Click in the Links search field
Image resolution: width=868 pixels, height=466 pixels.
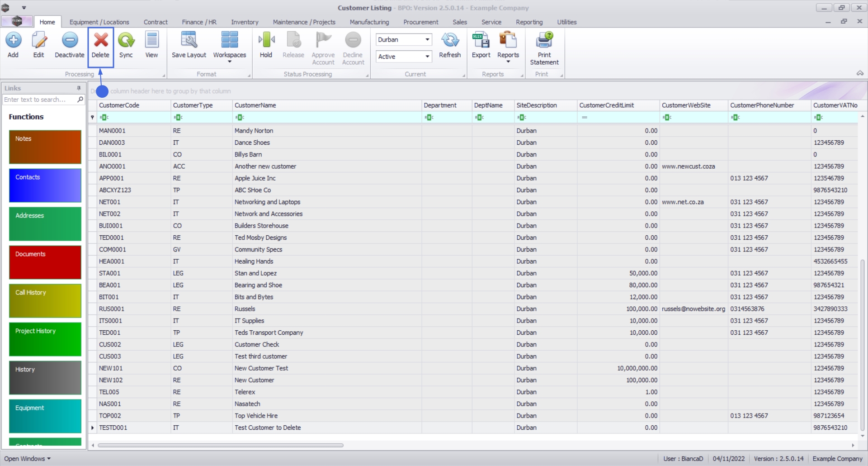(40, 100)
